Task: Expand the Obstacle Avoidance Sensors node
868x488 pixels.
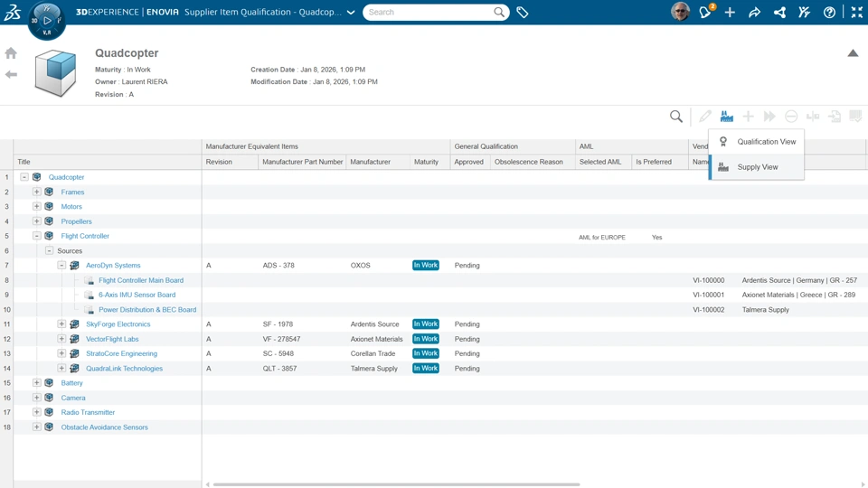Action: click(36, 427)
